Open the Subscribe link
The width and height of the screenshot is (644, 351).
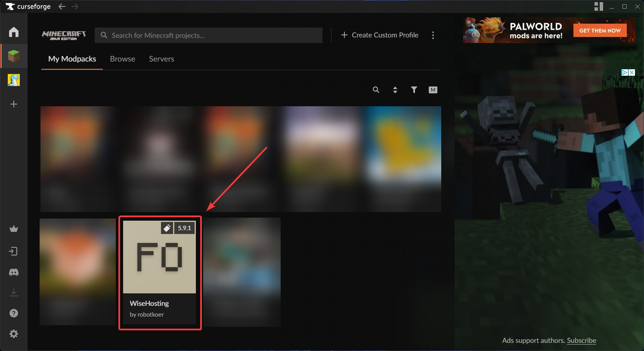point(582,340)
